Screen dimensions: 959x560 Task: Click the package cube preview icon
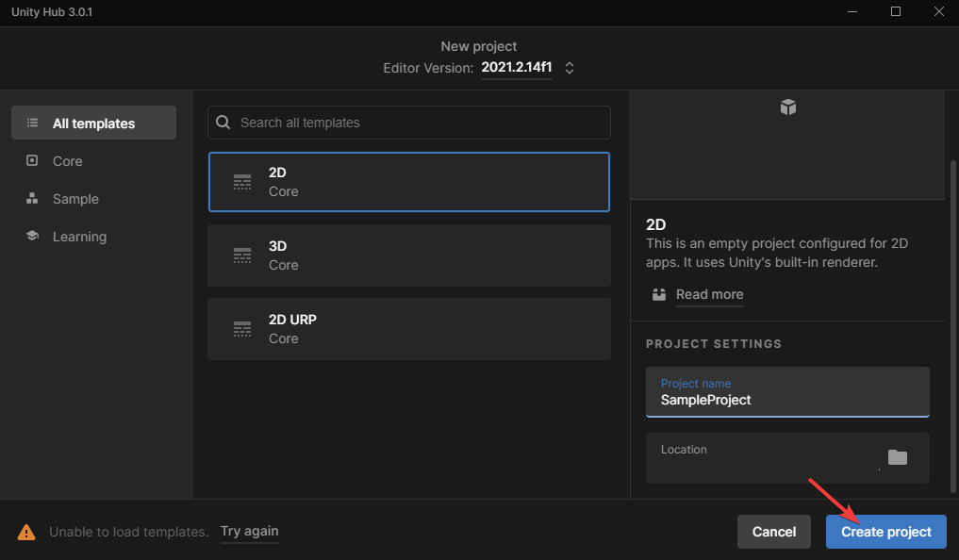[788, 107]
